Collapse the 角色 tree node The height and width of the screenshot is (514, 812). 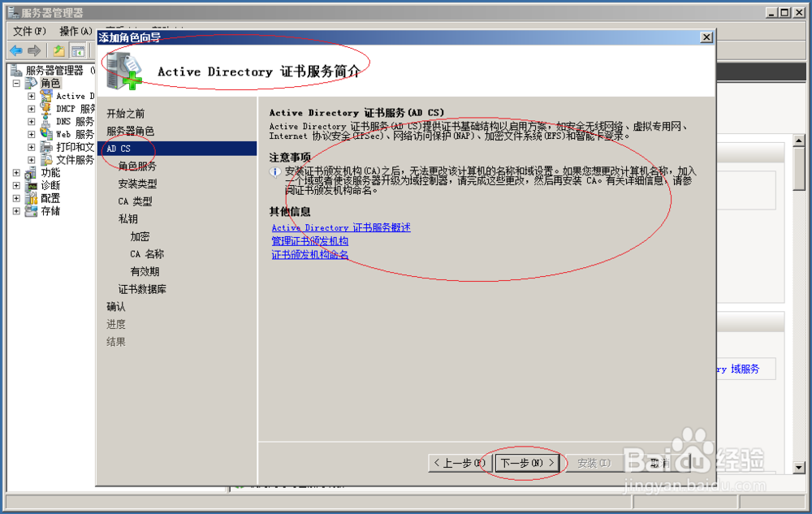16,83
